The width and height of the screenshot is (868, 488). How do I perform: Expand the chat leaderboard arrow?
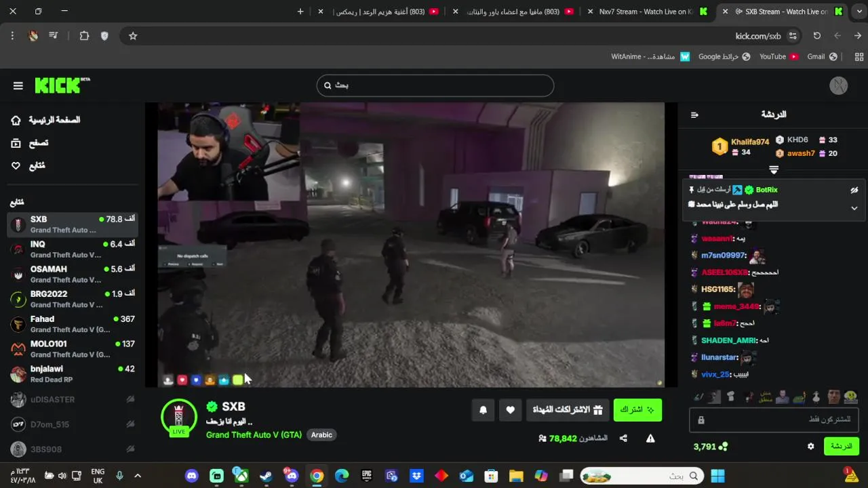[x=774, y=169]
